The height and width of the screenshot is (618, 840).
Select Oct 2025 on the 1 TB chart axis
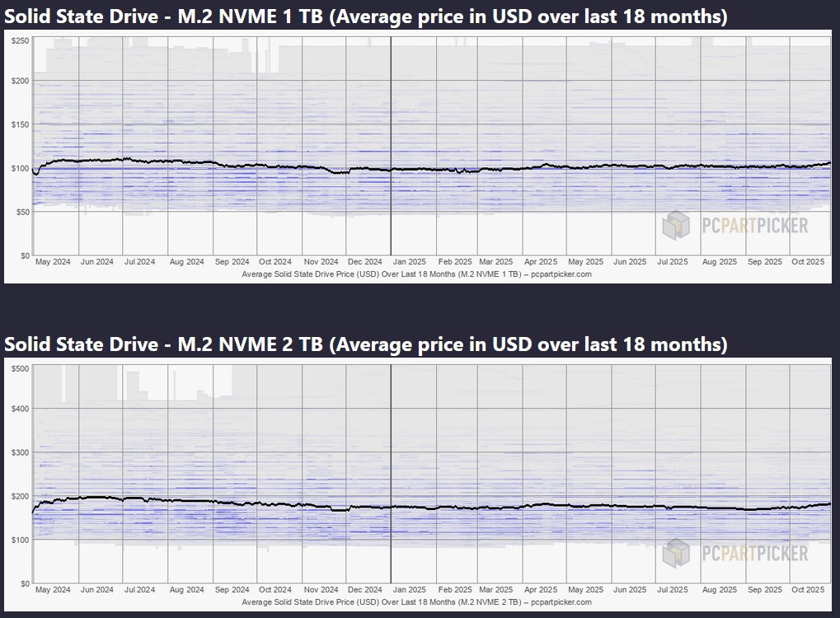(809, 262)
